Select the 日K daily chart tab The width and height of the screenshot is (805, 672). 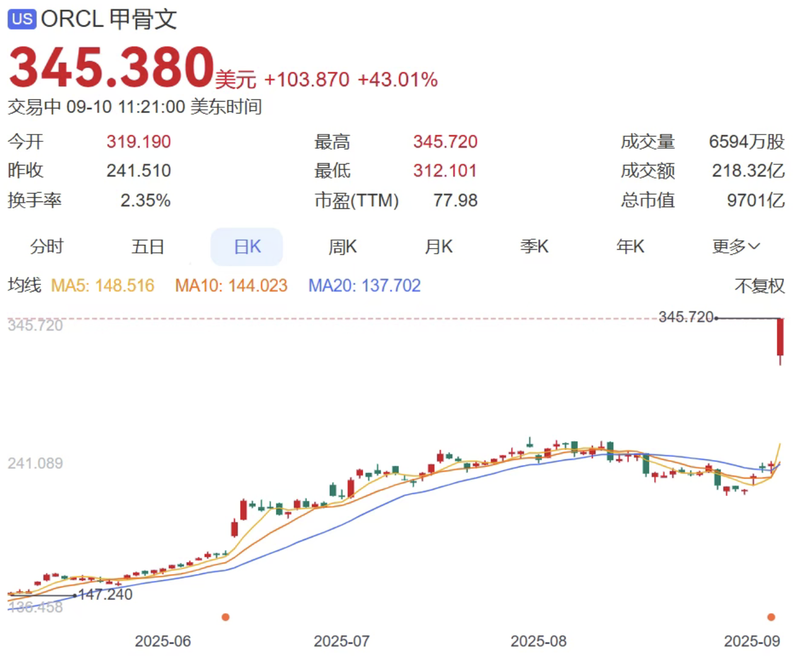247,247
